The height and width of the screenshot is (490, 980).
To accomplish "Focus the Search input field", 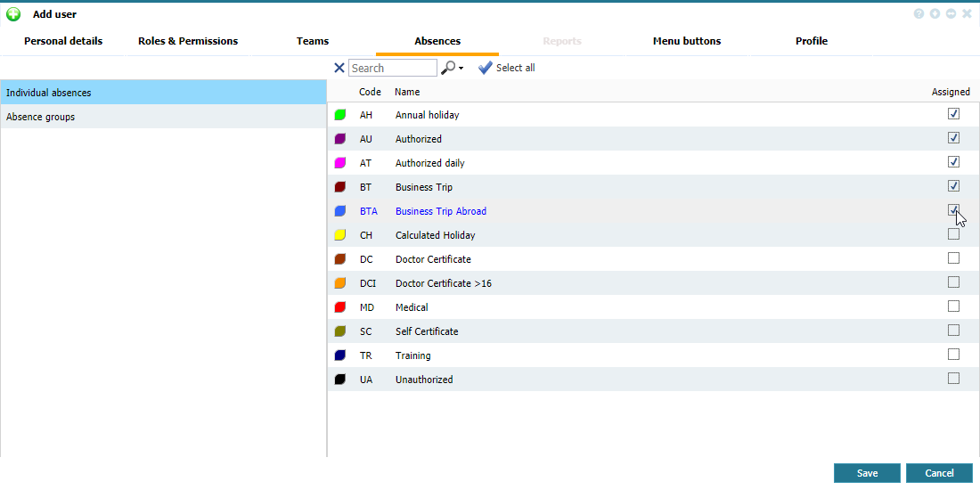I will click(392, 68).
